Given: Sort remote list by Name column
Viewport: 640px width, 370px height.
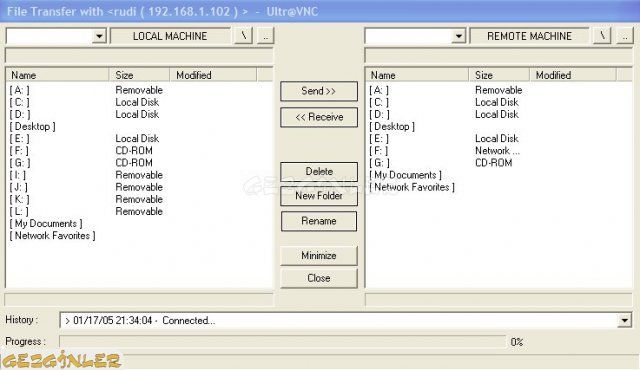Looking at the screenshot, I should (417, 75).
